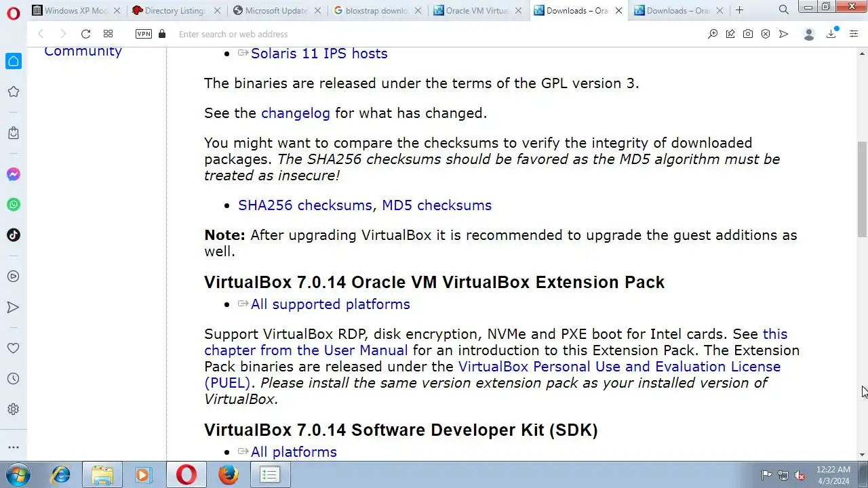Download Extension Pack All supported platforms
The height and width of the screenshot is (488, 868).
coord(330,304)
